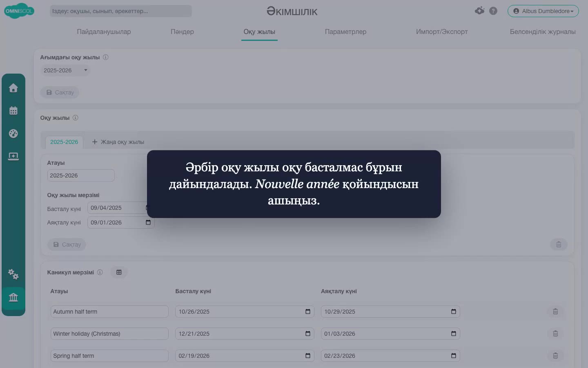
Task: Click Сақтау under current school year
Action: coord(60,92)
